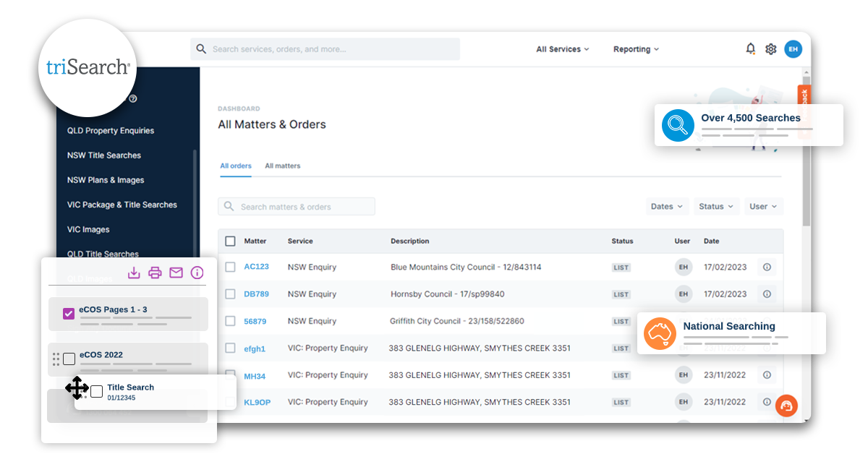Click the Search matters & orders field

(x=297, y=206)
